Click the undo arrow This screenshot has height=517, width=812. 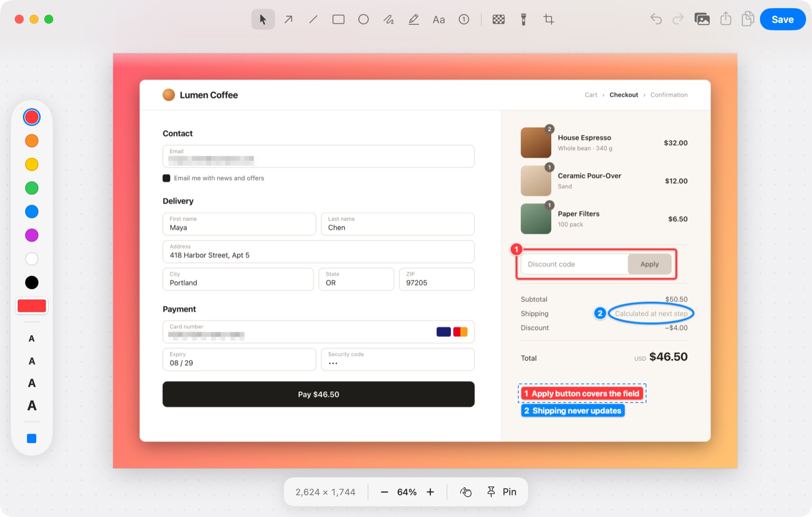(x=656, y=19)
